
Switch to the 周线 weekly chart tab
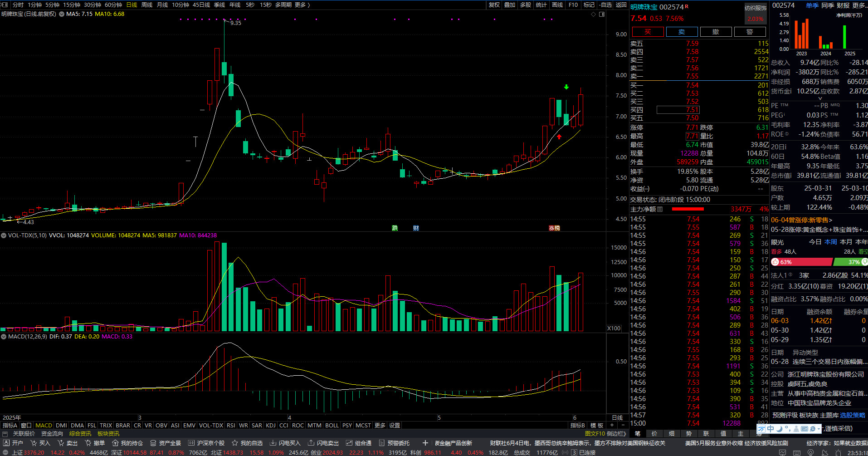(x=147, y=5)
